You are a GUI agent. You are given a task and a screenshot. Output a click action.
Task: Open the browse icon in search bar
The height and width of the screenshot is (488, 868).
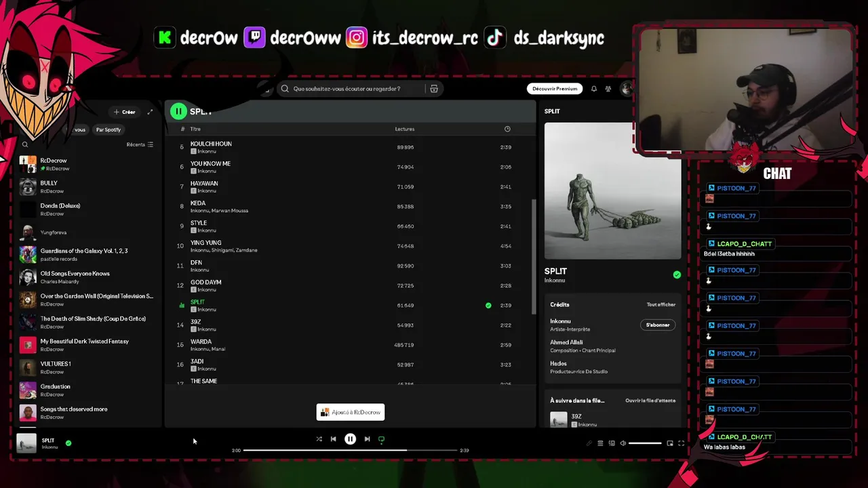[434, 89]
